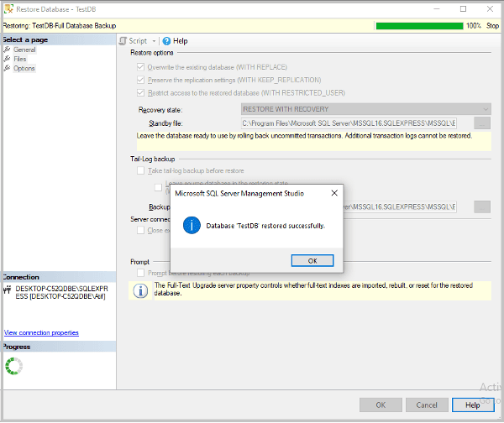Select General page wrench icon
The image size is (504, 423).
(7, 50)
